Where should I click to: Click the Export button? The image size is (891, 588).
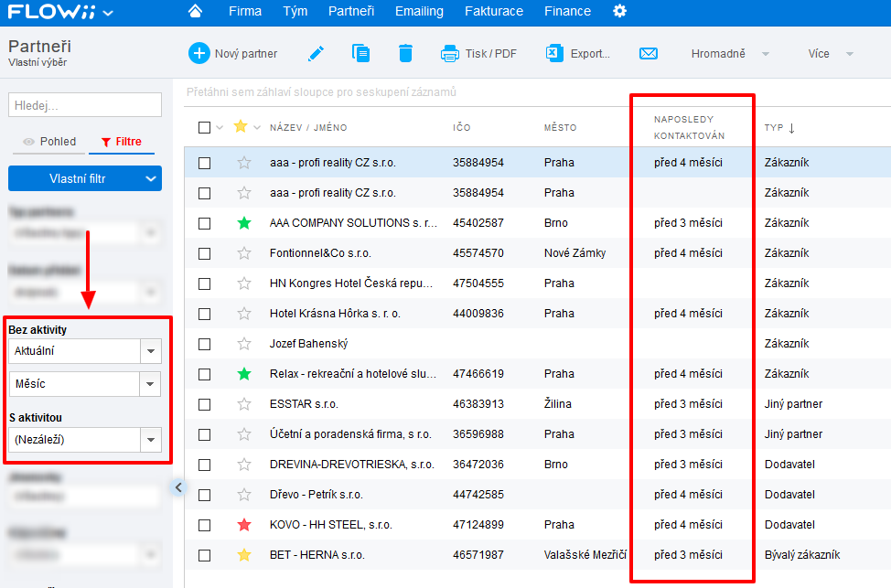tap(578, 53)
